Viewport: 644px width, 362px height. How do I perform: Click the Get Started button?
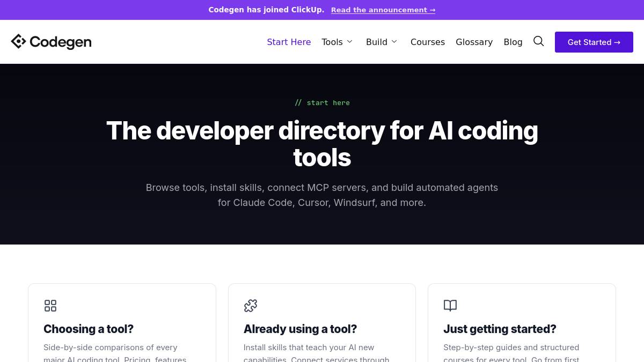pyautogui.click(x=594, y=42)
